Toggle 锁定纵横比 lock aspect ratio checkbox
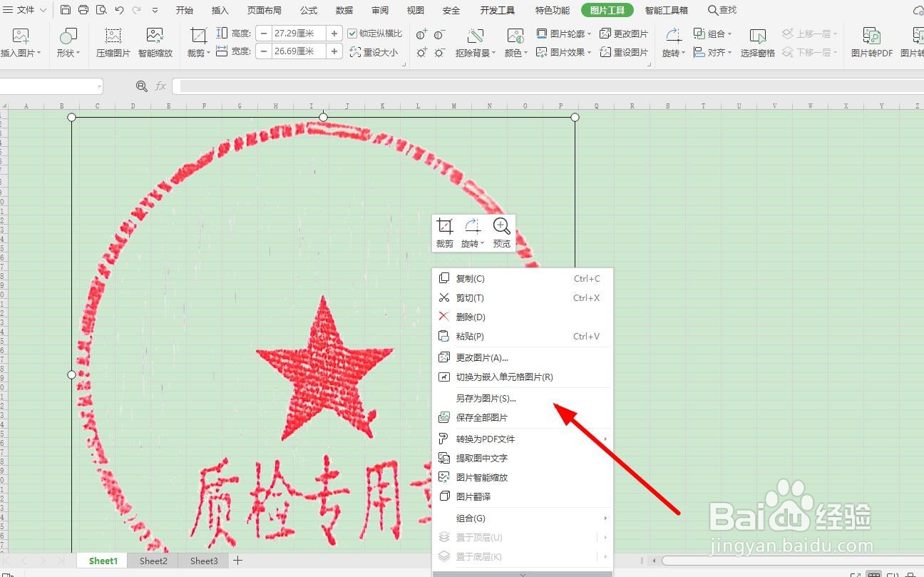This screenshot has height=577, width=924. coord(352,34)
